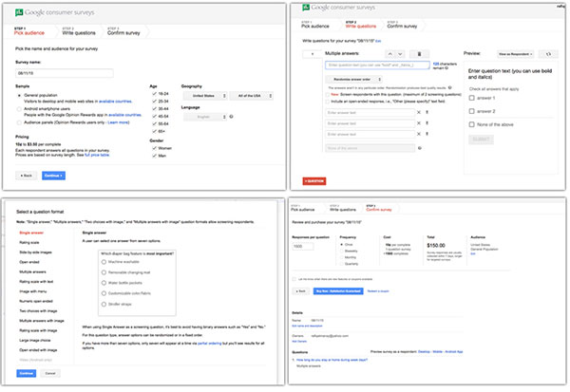Image resolution: width=570 pixels, height=392 pixels.
Task: Click the Responses per question input field
Action: (x=302, y=247)
